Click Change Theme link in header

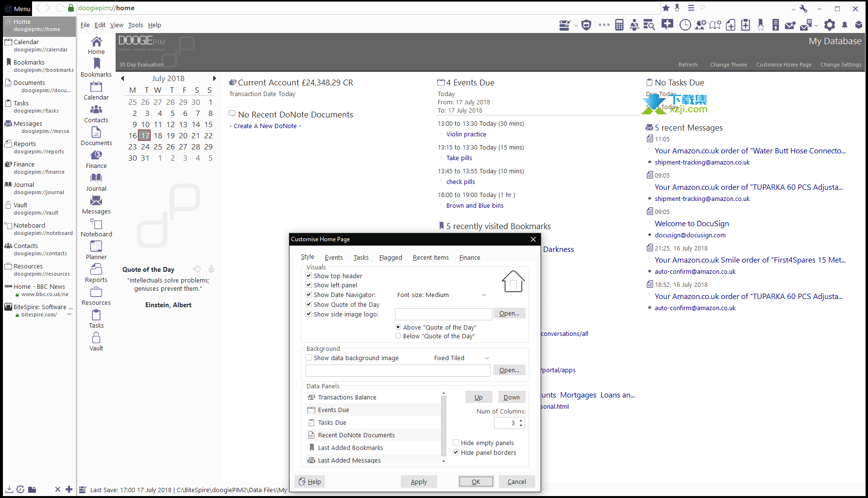(x=728, y=65)
